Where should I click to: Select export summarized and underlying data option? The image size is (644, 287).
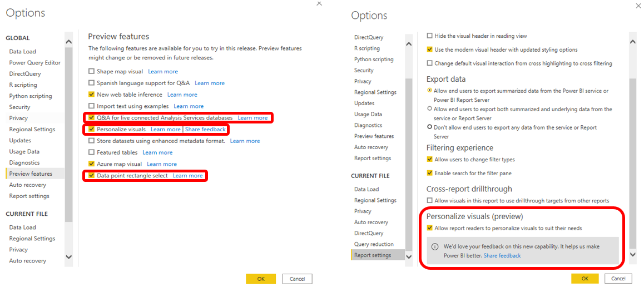[x=429, y=108]
